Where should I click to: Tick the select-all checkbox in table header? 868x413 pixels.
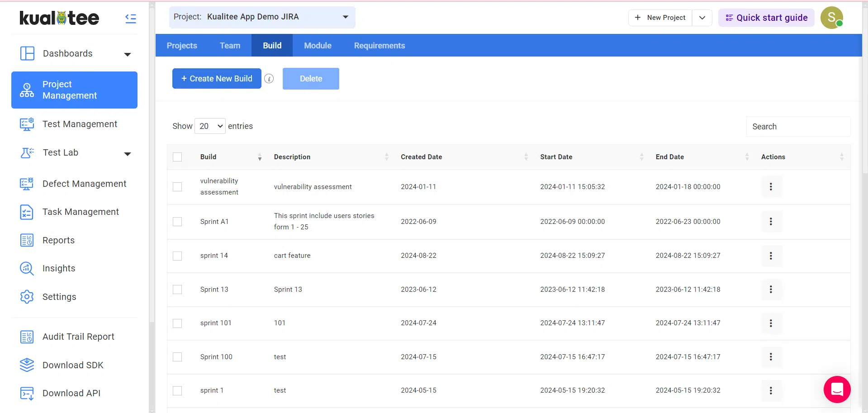177,157
